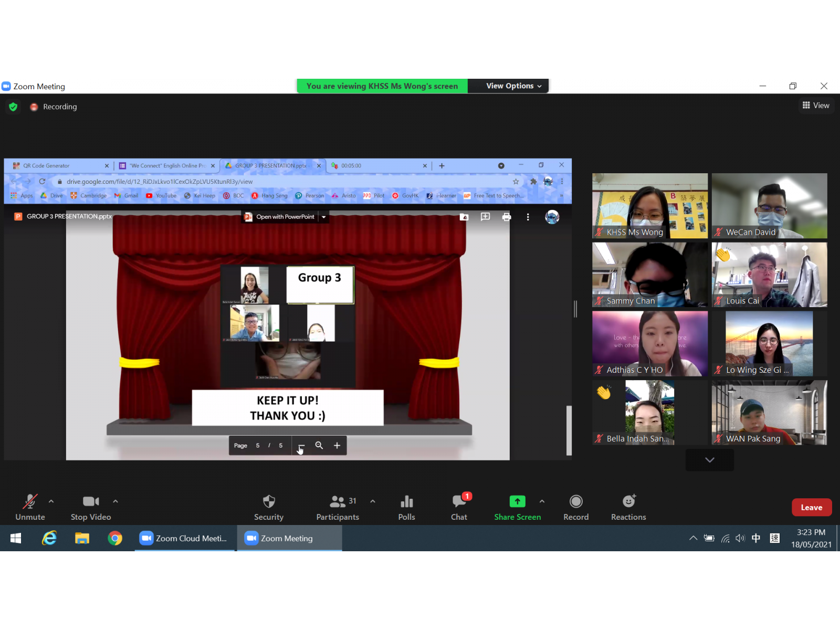Switch to Zoom Cloud Meetings taskbar item
Screen dimensions: 840x630
coord(184,538)
